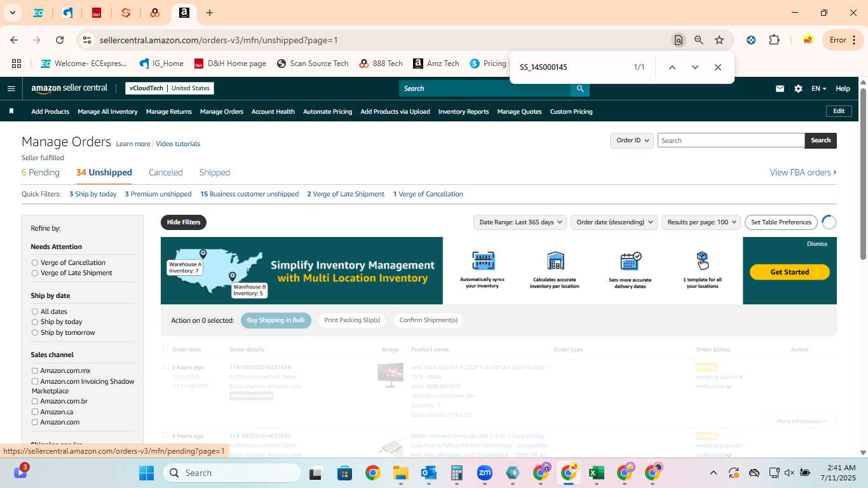Open the View FBA orders link
Image resolution: width=868 pixels, height=488 pixels.
pyautogui.click(x=803, y=172)
